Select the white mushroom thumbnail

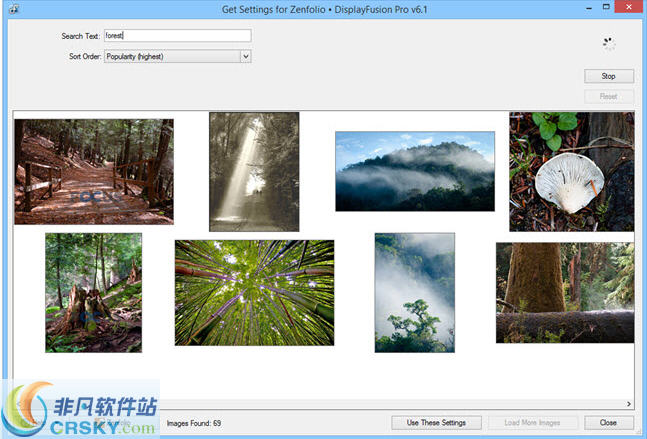point(571,172)
